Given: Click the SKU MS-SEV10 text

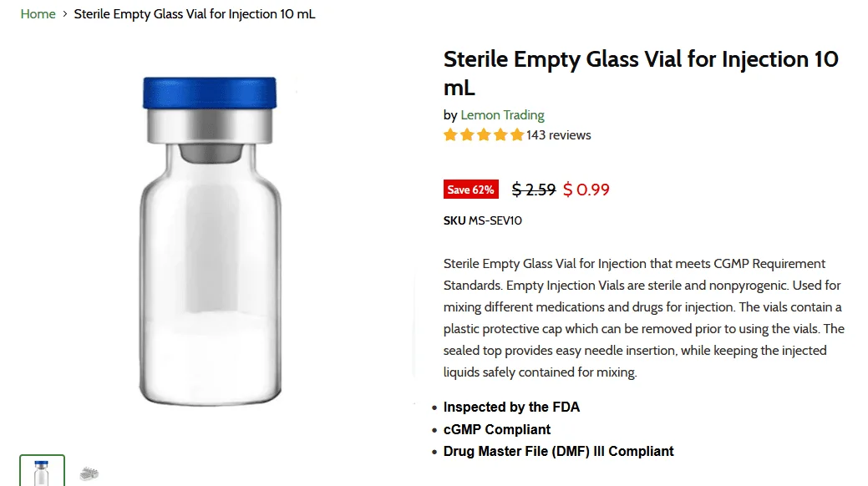Looking at the screenshot, I should tap(481, 220).
